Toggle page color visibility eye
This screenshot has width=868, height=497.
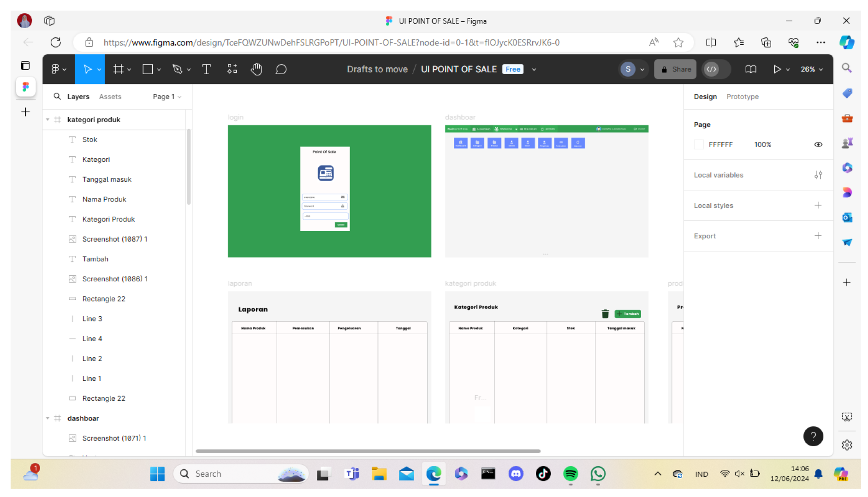[x=818, y=144]
